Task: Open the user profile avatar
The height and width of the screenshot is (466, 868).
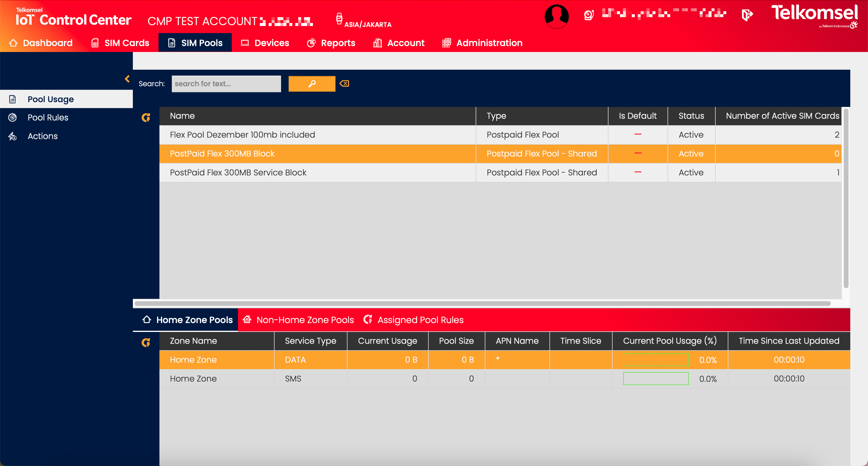Action: coord(556,16)
